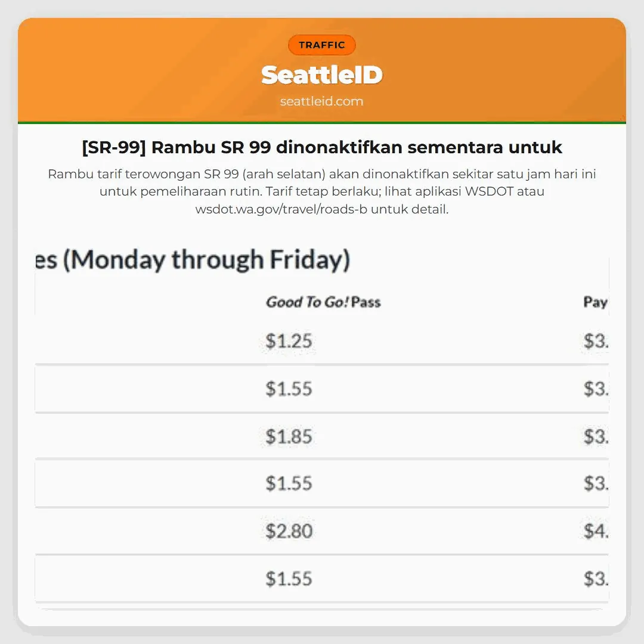Select the $1.25 toll price
644x644 pixels.
289,341
